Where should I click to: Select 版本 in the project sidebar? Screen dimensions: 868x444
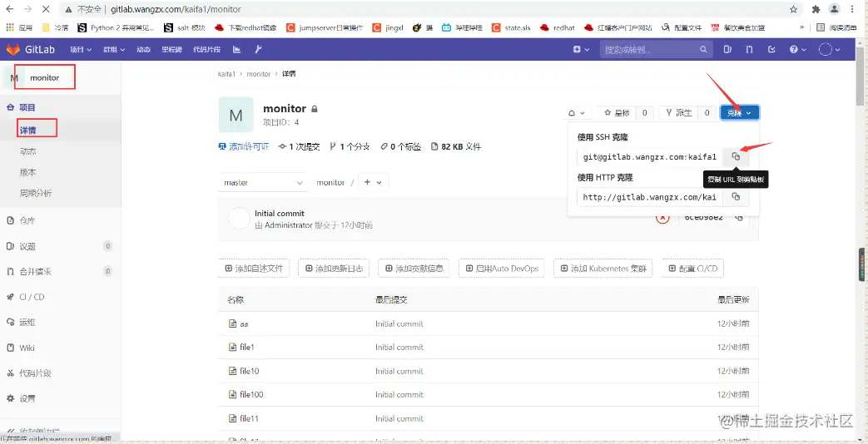[x=28, y=172]
